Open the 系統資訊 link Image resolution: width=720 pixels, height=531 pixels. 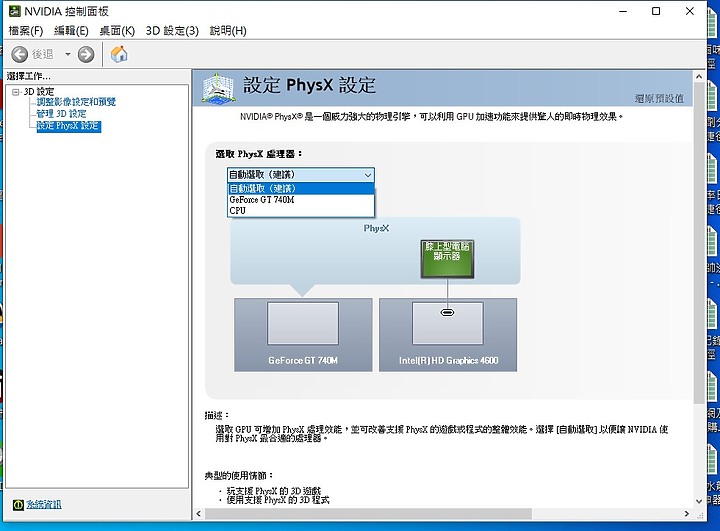pos(44,504)
